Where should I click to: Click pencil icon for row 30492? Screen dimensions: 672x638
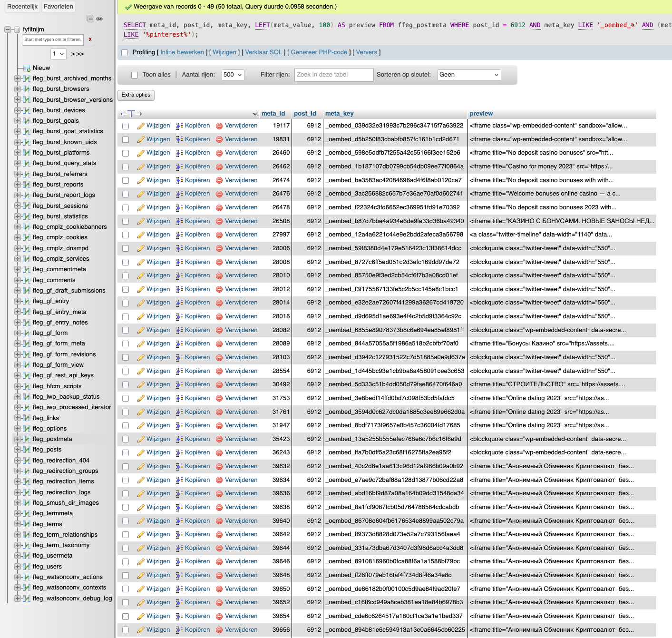pyautogui.click(x=141, y=385)
